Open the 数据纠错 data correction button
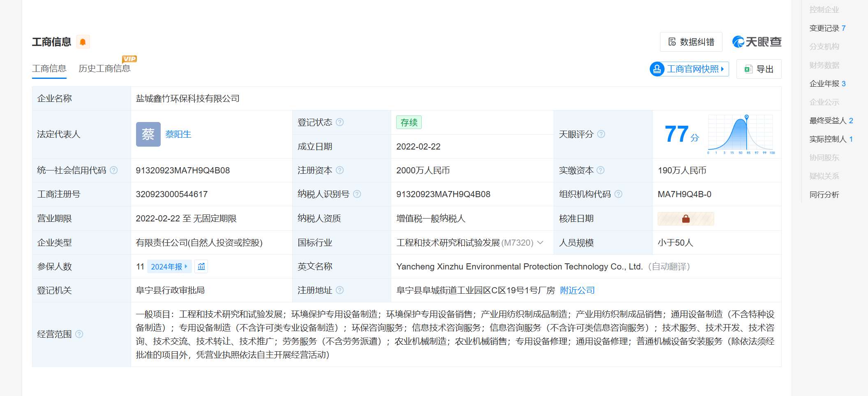The height and width of the screenshot is (396, 868). pyautogui.click(x=691, y=42)
